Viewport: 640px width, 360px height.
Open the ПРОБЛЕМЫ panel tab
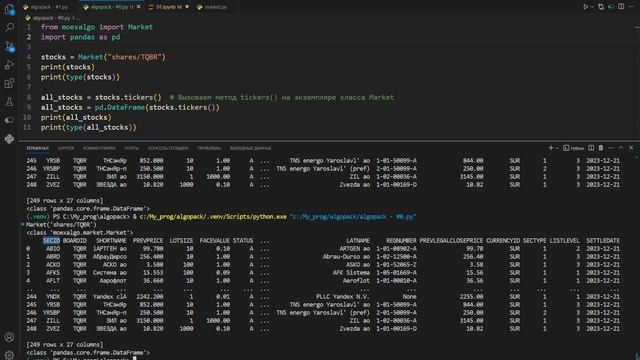pyautogui.click(x=209, y=148)
